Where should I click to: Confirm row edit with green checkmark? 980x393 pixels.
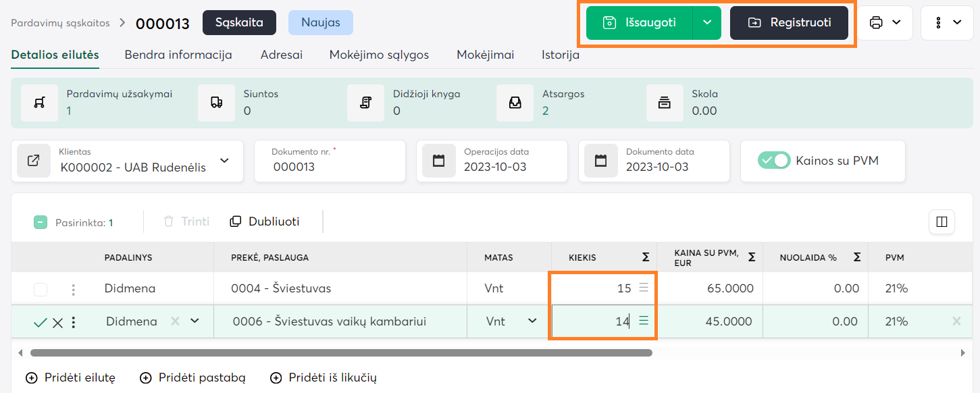click(x=40, y=322)
